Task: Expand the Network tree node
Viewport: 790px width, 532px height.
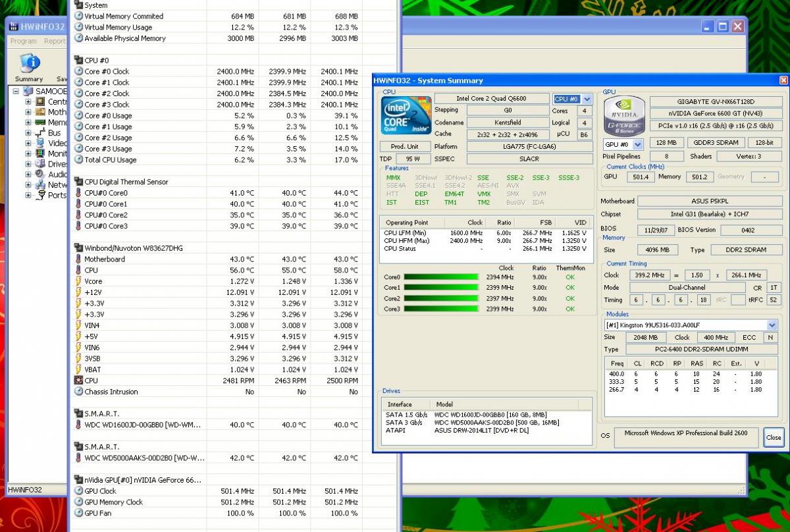Action: pyautogui.click(x=28, y=185)
